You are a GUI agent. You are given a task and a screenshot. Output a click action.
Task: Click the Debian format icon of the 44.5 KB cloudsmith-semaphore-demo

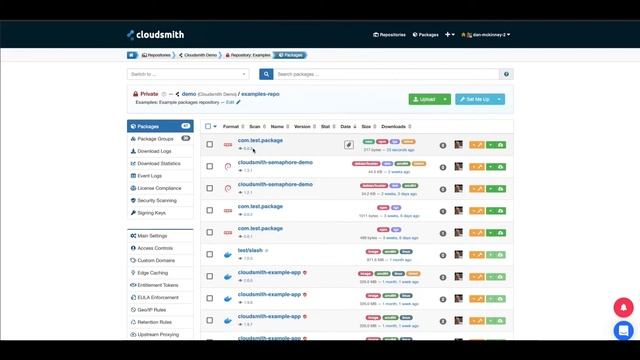pyautogui.click(x=228, y=167)
